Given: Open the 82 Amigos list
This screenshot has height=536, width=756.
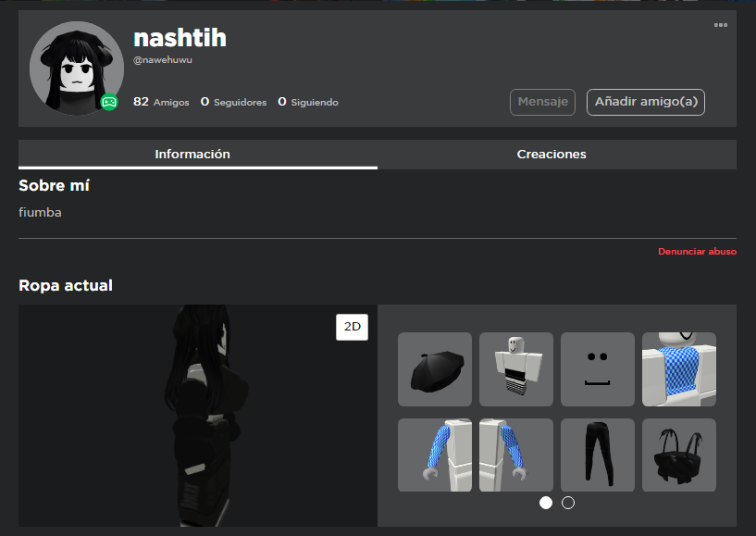Looking at the screenshot, I should pos(161,102).
